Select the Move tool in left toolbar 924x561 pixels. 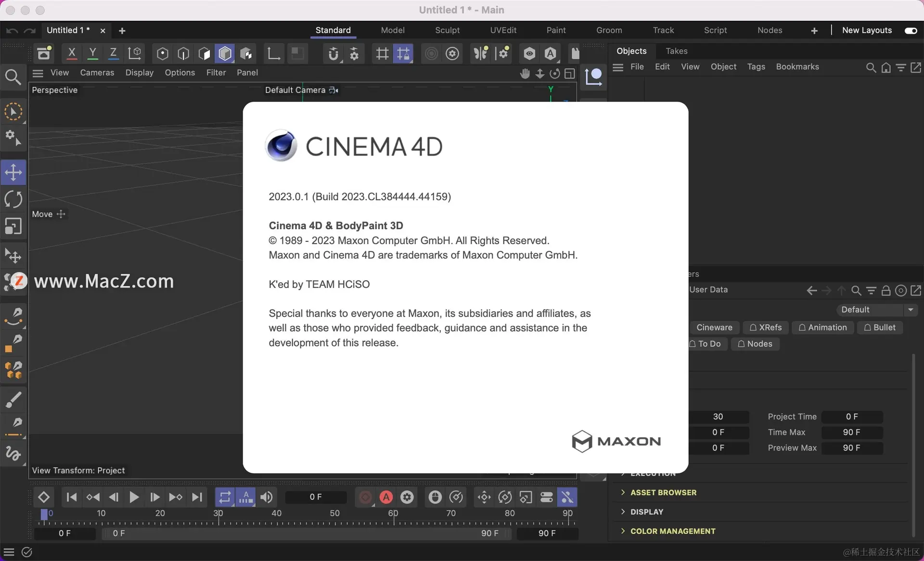pos(13,172)
